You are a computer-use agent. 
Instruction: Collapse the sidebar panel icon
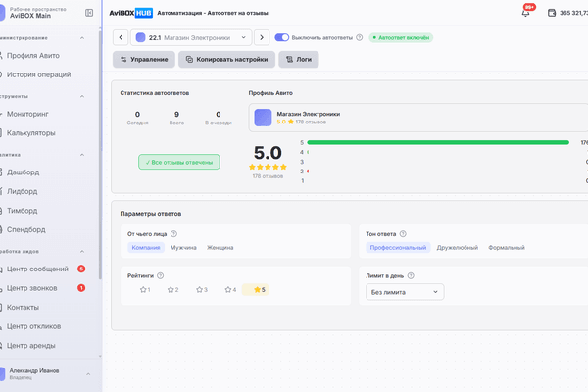click(x=89, y=13)
